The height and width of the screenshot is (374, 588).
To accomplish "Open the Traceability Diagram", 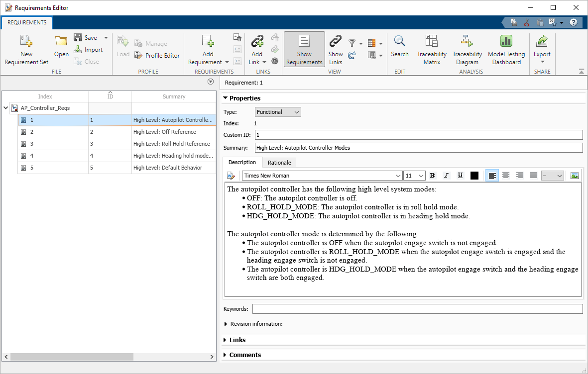I will coord(467,50).
